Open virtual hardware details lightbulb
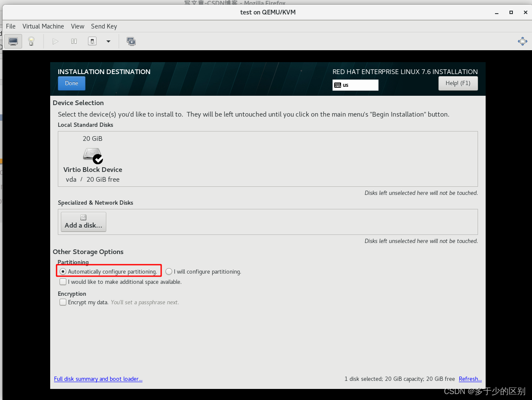Viewport: 532px width, 400px height. pyautogui.click(x=31, y=41)
